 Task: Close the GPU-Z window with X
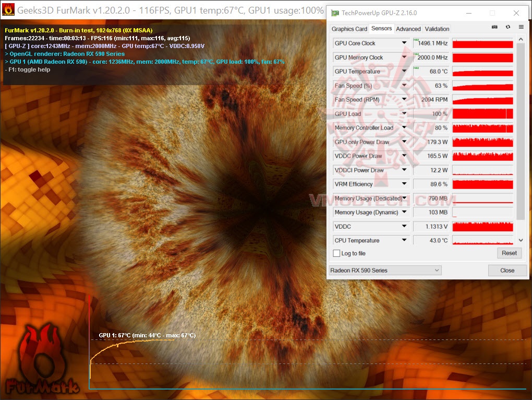pos(516,13)
